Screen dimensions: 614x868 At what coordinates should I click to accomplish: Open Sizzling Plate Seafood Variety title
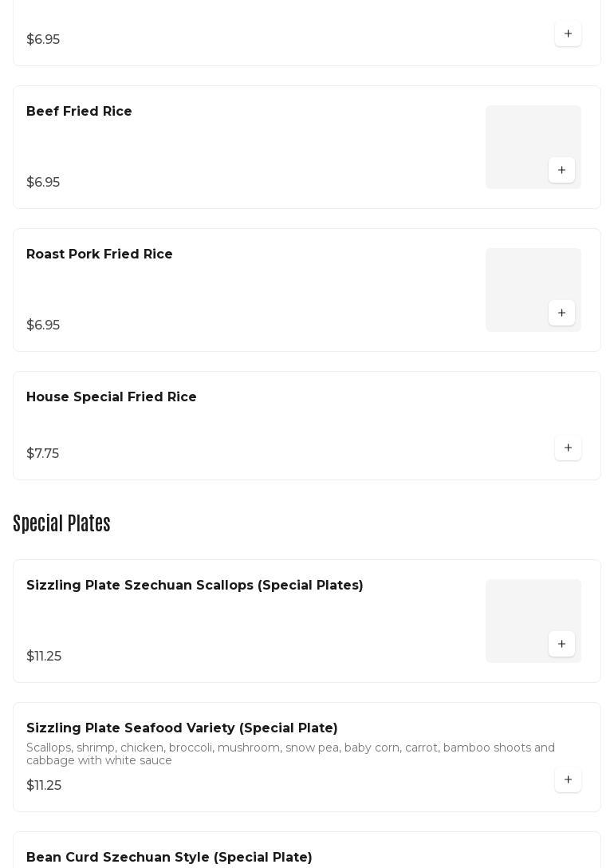coord(182,728)
